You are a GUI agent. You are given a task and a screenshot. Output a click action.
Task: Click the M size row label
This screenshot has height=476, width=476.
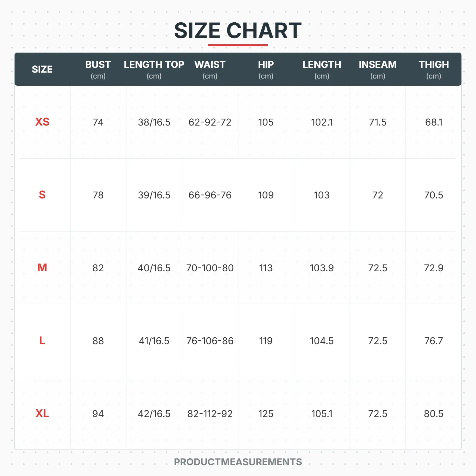coord(42,268)
